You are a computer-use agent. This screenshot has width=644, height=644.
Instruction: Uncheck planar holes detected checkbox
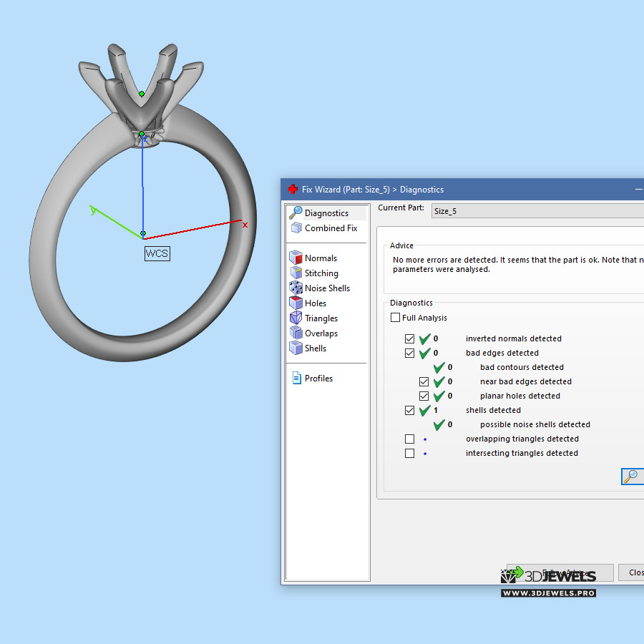pyautogui.click(x=424, y=396)
